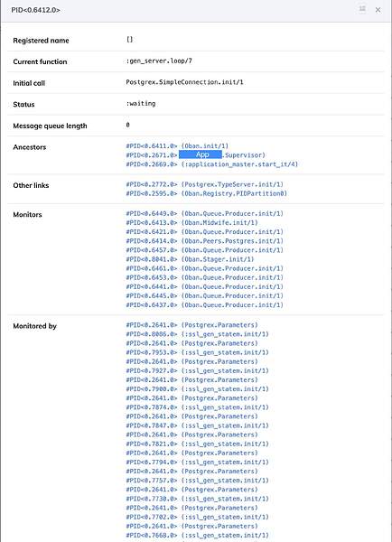Open linked Postgrex.TypeServer process PID<0.2772.0>
Image resolution: width=392 pixels, height=542 pixels.
point(204,184)
